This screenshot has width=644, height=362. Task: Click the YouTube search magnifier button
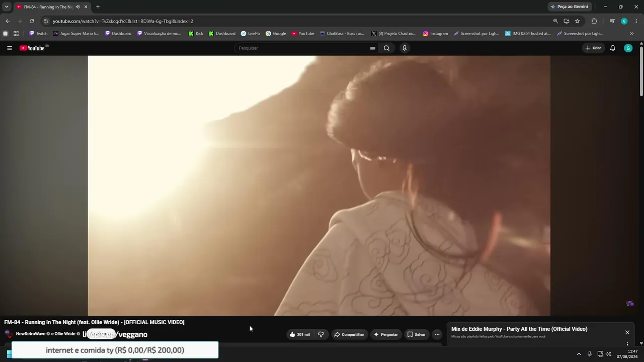pyautogui.click(x=386, y=48)
